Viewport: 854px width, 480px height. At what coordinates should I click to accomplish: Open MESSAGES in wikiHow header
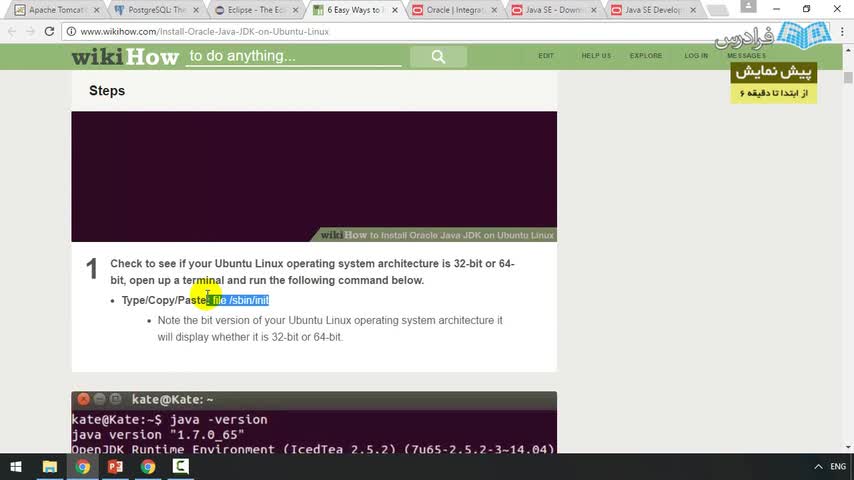click(x=746, y=56)
